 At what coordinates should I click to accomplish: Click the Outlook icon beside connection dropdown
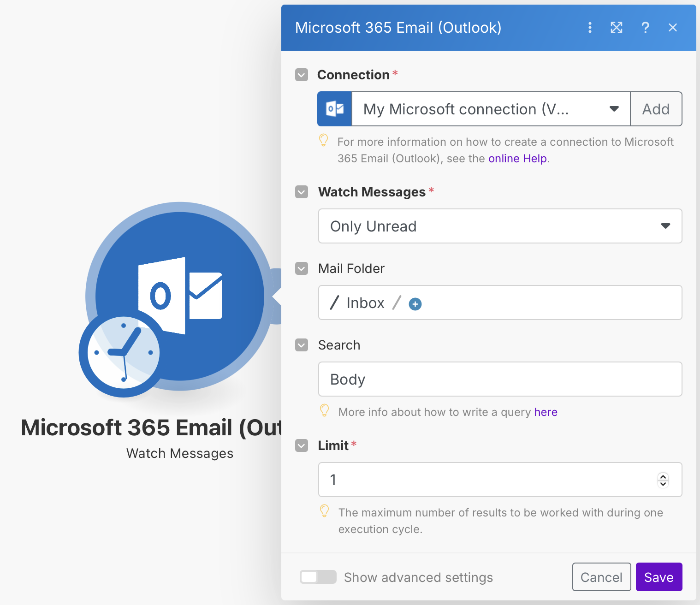coord(335,109)
